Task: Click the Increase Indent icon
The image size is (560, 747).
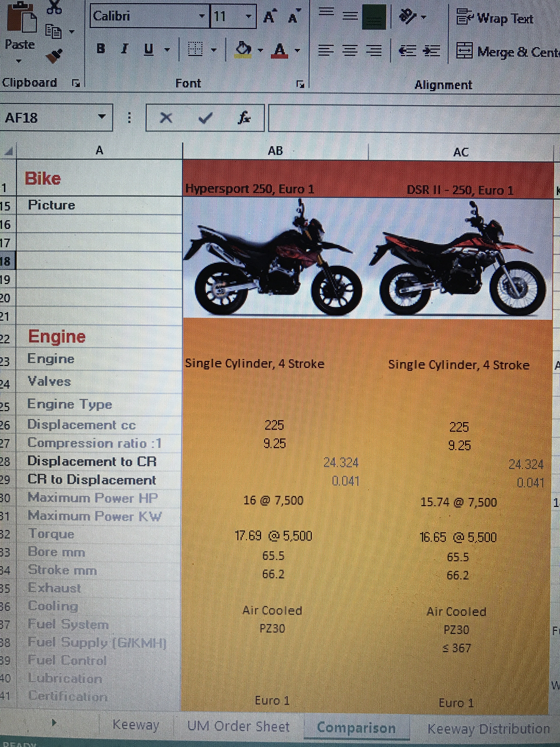Action: [x=431, y=51]
